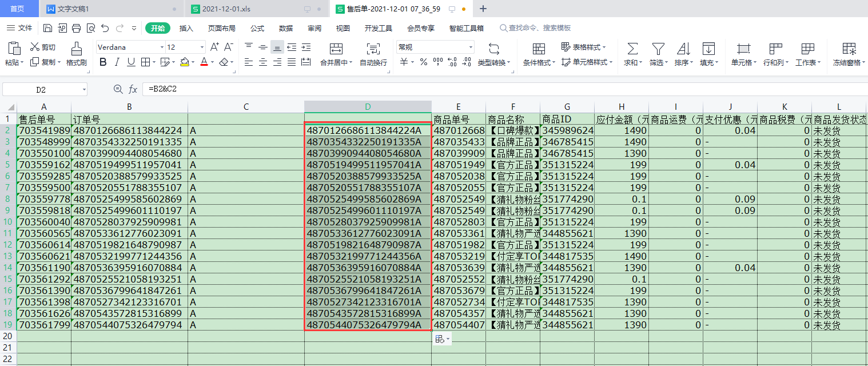868x366 pixels.
Task: Decrease indent icon
Action: click(292, 47)
